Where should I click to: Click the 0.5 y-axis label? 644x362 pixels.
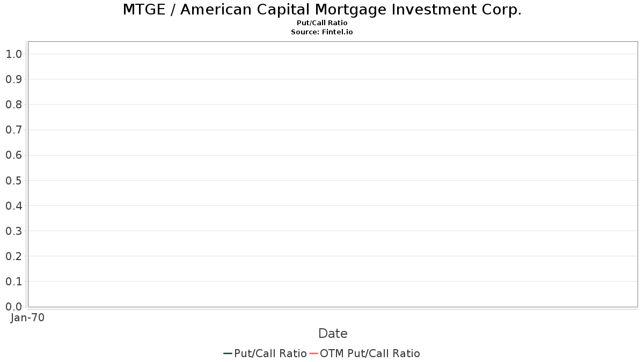pyautogui.click(x=13, y=180)
